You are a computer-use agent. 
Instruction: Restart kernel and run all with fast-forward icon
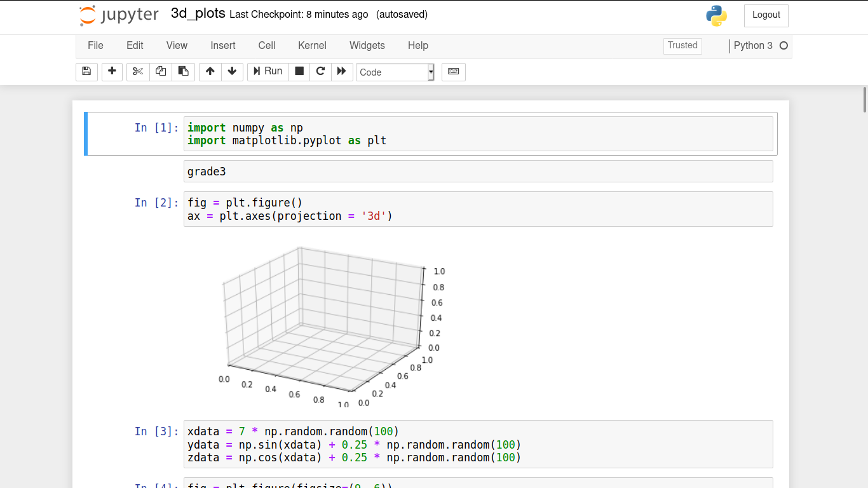[x=342, y=72]
